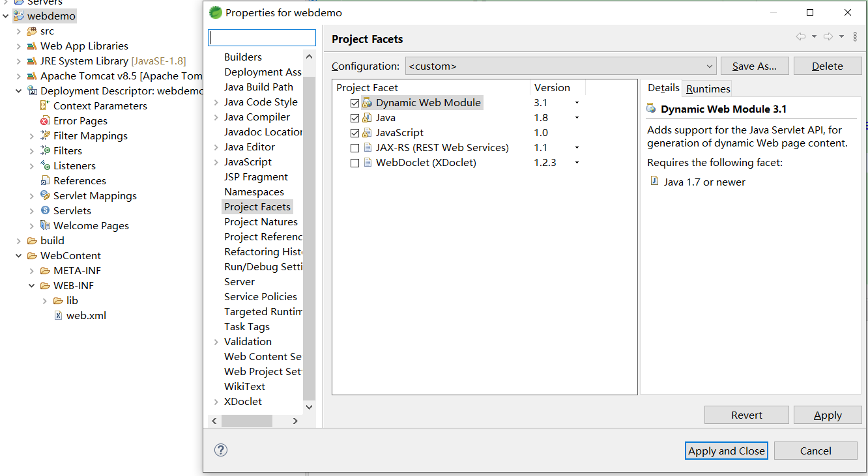Select the Dynamic Web Module facet icon
Viewport: 868px width, 476px height.
[x=366, y=102]
